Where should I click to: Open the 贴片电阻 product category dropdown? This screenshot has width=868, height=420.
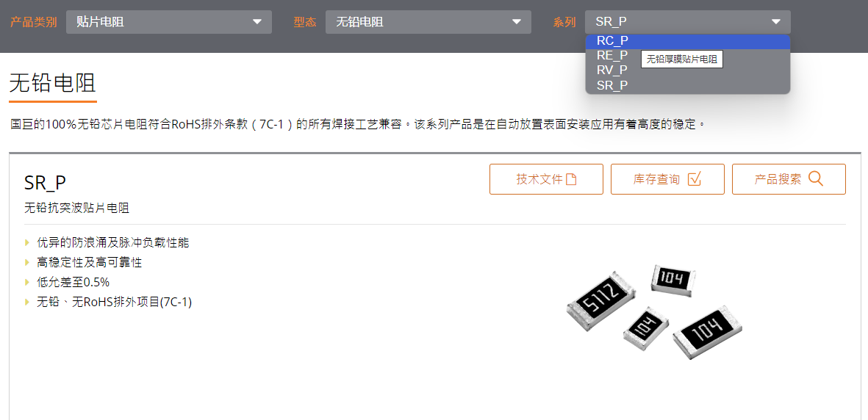(169, 22)
